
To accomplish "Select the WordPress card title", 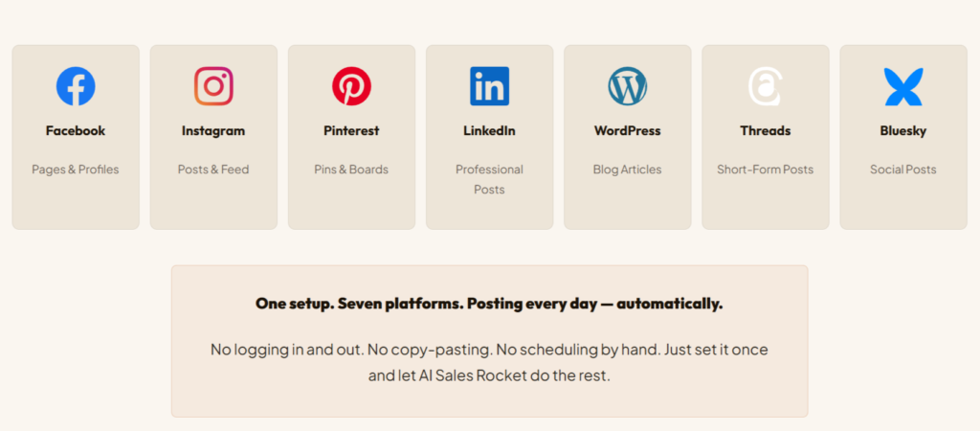I will (x=627, y=131).
